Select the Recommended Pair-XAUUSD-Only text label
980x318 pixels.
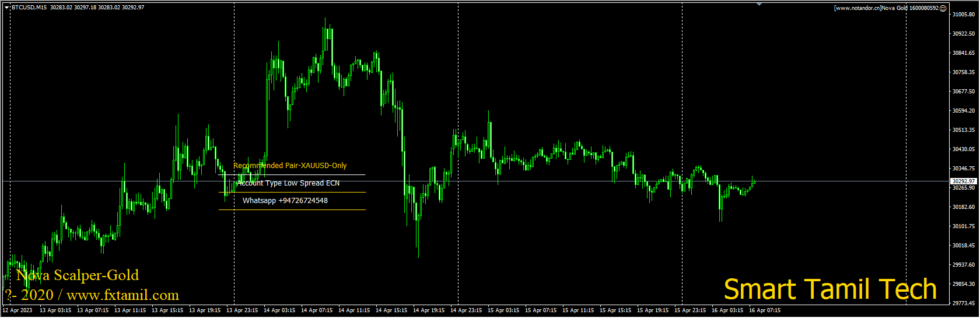290,166
